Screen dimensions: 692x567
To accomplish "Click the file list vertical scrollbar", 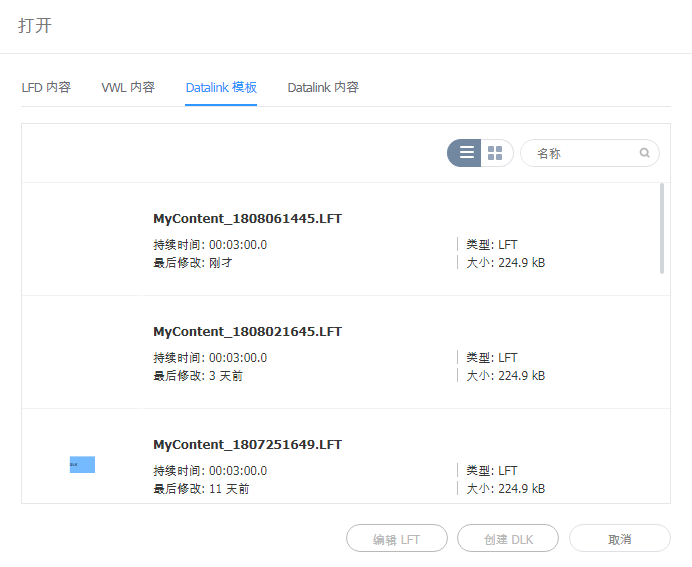I will [661, 228].
